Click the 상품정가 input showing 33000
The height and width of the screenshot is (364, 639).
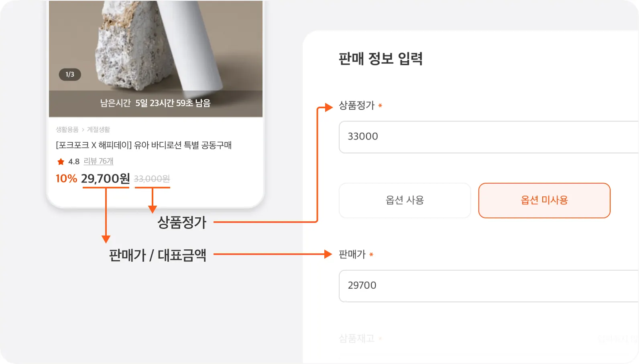(488, 137)
